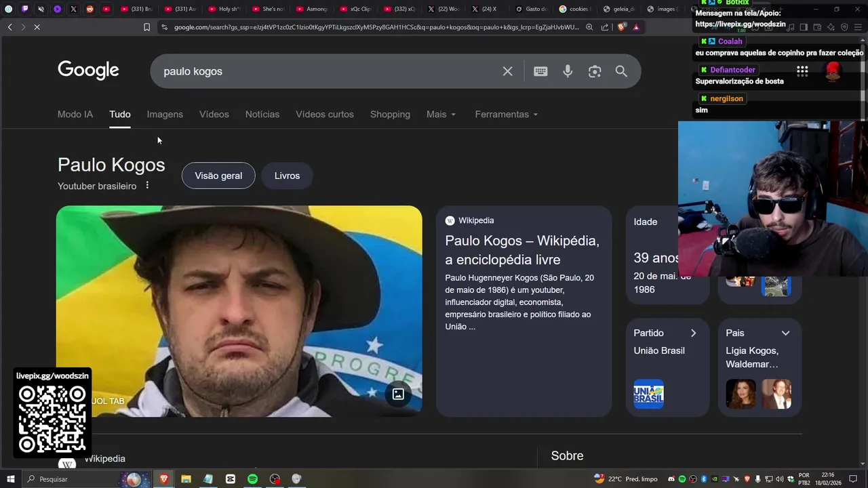The width and height of the screenshot is (868, 488).
Task: Select the Visão geral chip
Action: click(218, 176)
